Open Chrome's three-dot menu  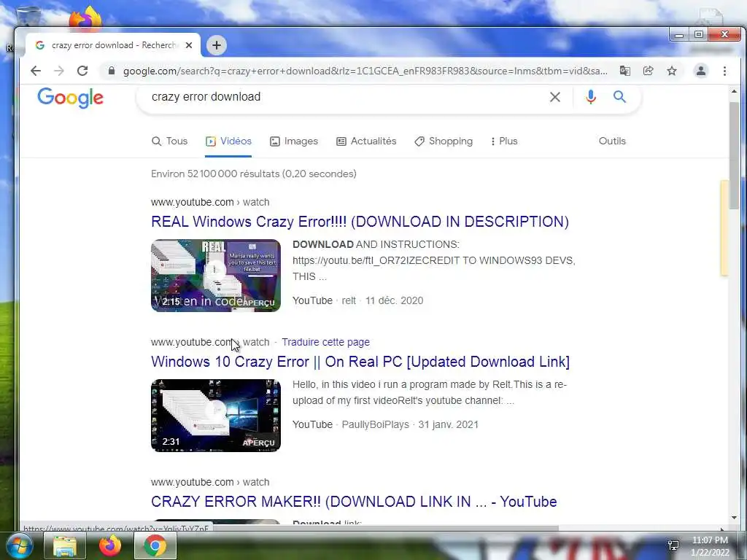click(724, 71)
